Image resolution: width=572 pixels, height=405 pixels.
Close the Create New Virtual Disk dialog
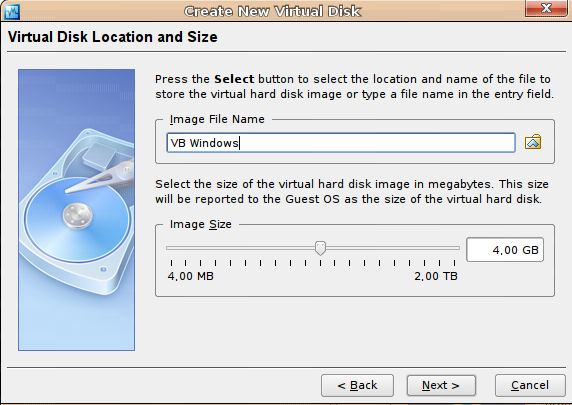tap(546, 8)
